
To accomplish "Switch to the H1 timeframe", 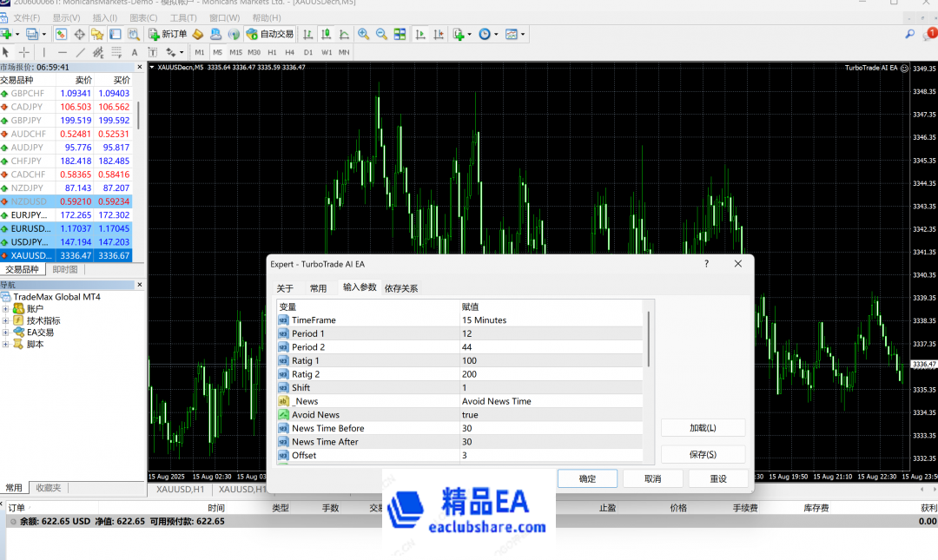I will (x=272, y=52).
